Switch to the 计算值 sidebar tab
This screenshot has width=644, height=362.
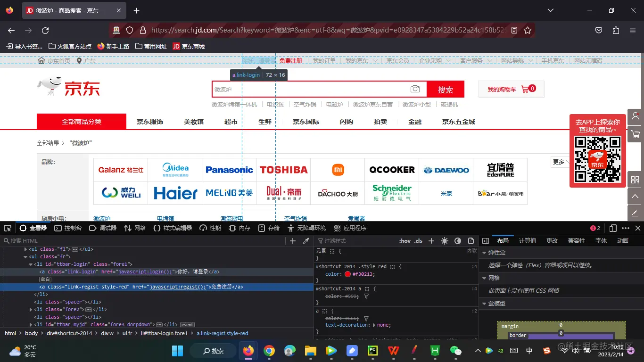[528, 241]
